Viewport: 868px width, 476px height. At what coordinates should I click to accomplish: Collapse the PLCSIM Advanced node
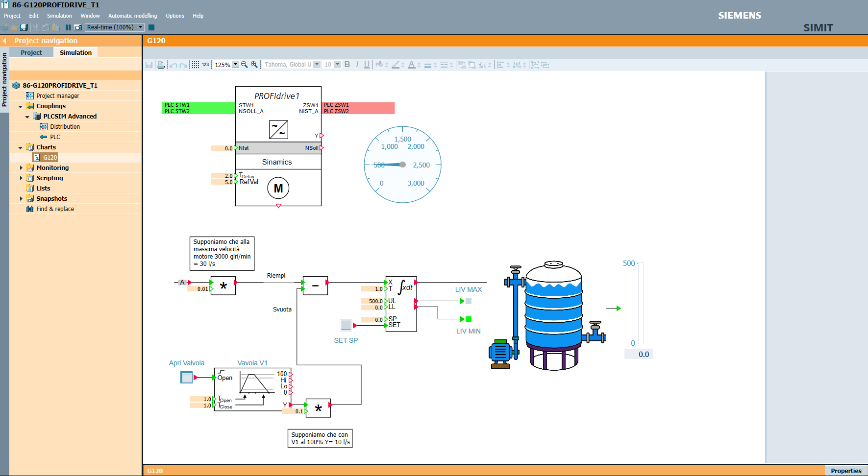pyautogui.click(x=27, y=117)
